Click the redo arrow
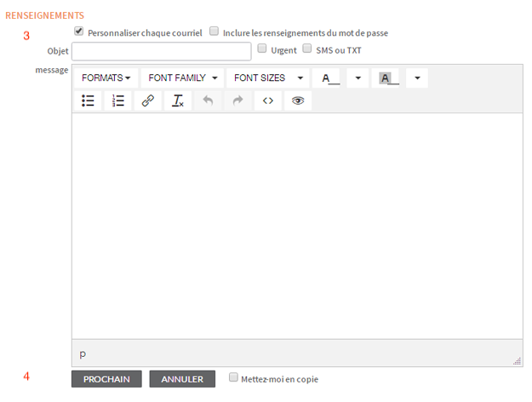The width and height of the screenshot is (532, 402). 237,100
